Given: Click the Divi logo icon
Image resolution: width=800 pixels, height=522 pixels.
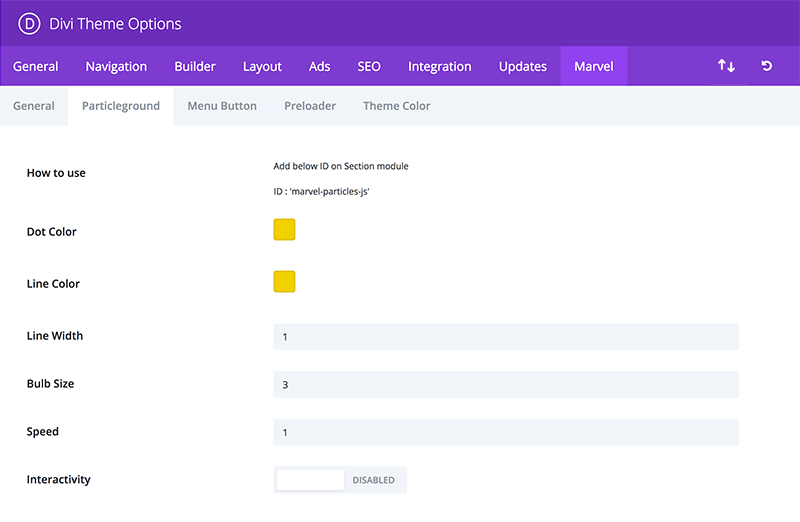Looking at the screenshot, I should 29,24.
